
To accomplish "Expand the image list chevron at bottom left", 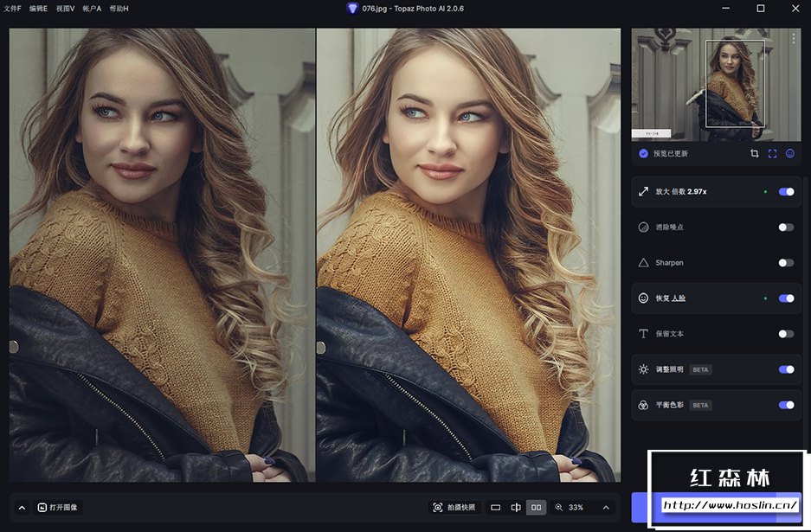I will pos(22,508).
